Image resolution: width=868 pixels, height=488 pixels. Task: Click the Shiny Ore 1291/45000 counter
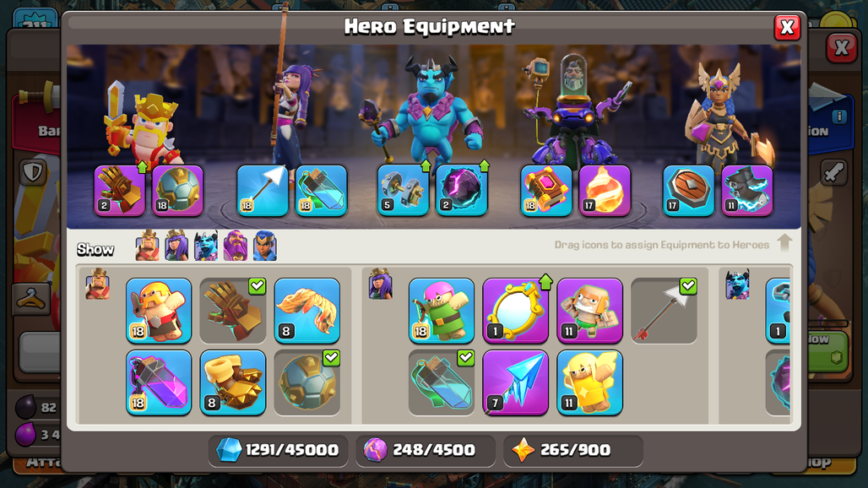[278, 450]
